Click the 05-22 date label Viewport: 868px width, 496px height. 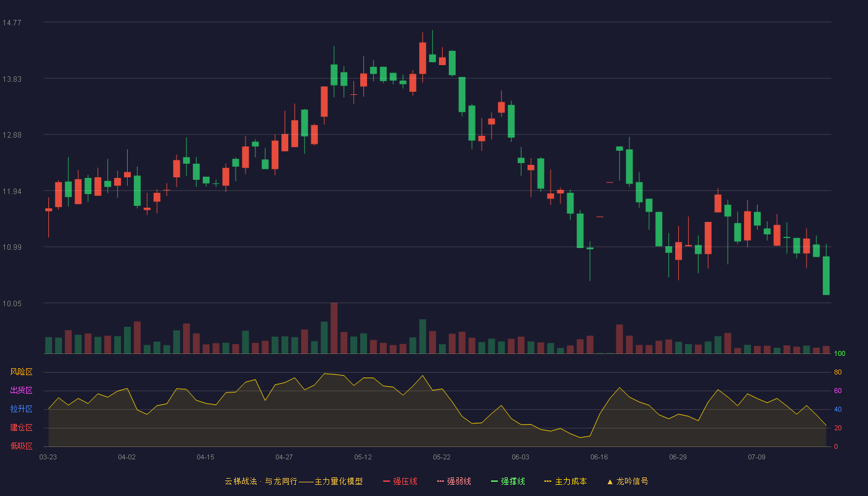[x=441, y=457]
